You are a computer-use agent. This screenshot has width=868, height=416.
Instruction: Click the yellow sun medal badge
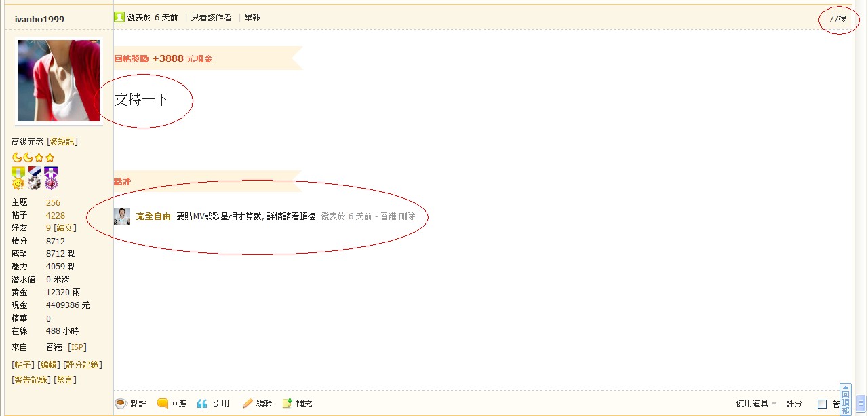pyautogui.click(x=18, y=178)
